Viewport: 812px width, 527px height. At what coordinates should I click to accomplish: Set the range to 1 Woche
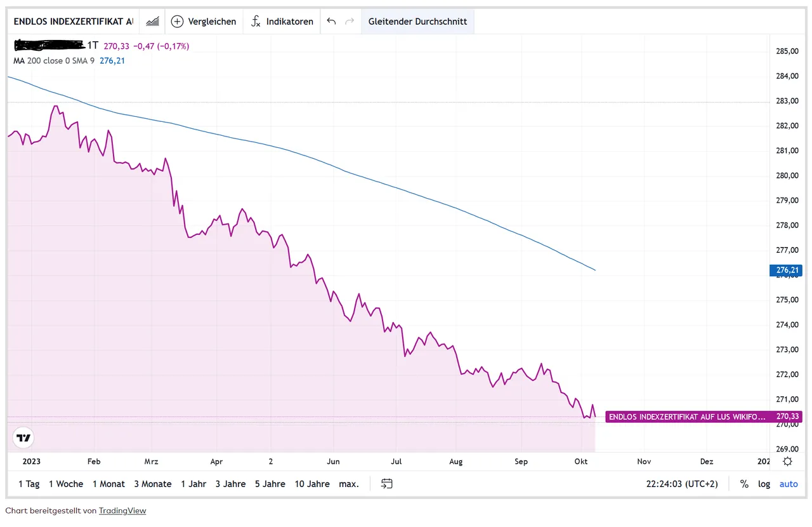[66, 484]
